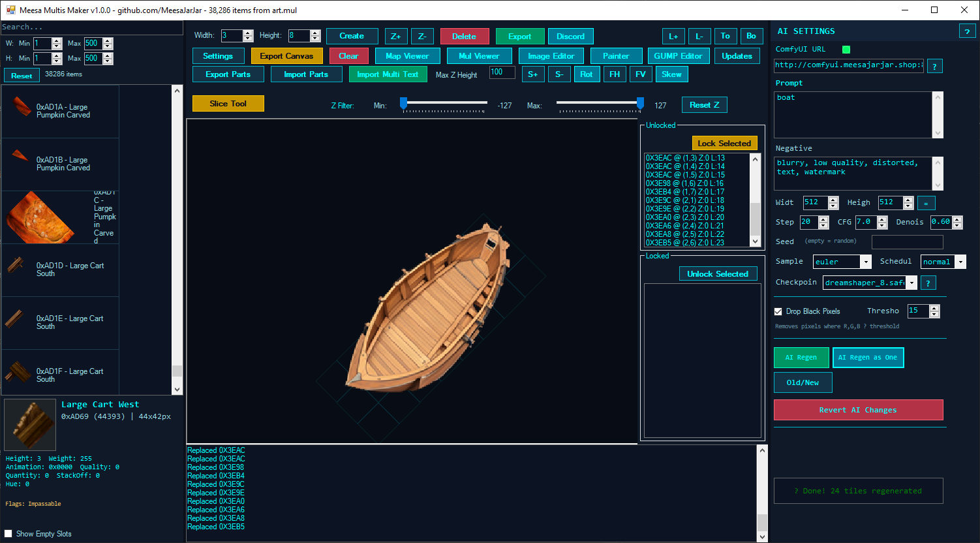980x543 pixels.
Task: Expand the Checkpoint dropdown showing dreamshaper_8
Action: click(870, 283)
